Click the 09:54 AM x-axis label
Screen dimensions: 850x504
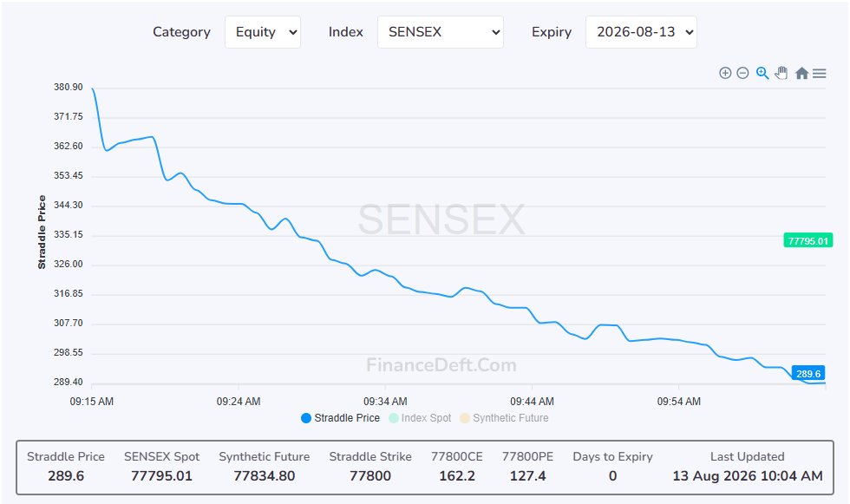pyautogui.click(x=678, y=402)
